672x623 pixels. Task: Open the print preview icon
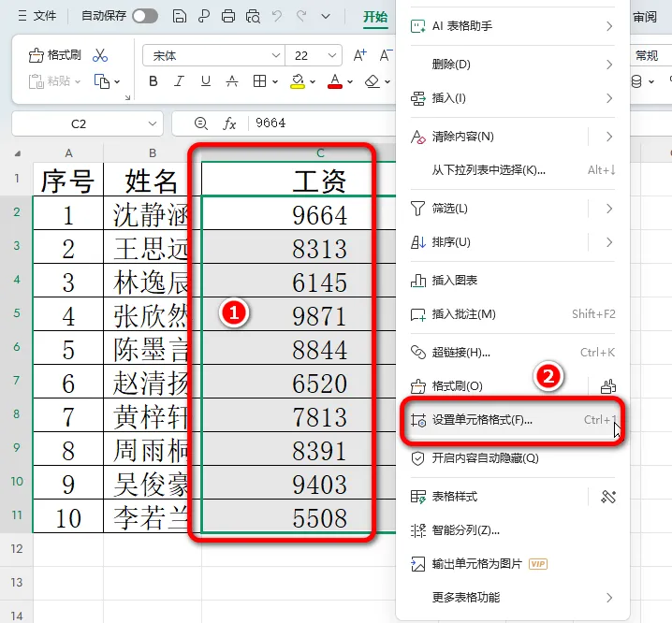(x=253, y=16)
